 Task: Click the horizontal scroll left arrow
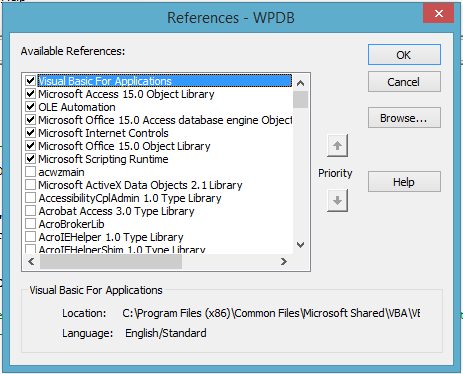tap(31, 262)
